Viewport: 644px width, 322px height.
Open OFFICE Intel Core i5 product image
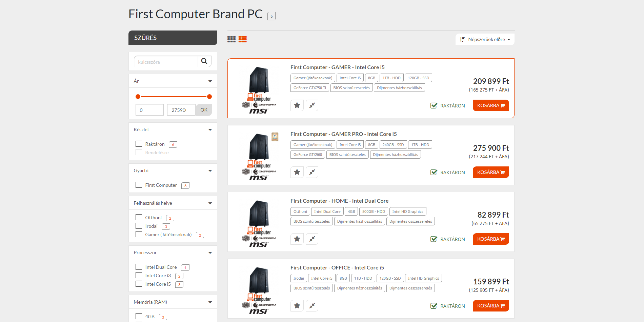coord(259,290)
